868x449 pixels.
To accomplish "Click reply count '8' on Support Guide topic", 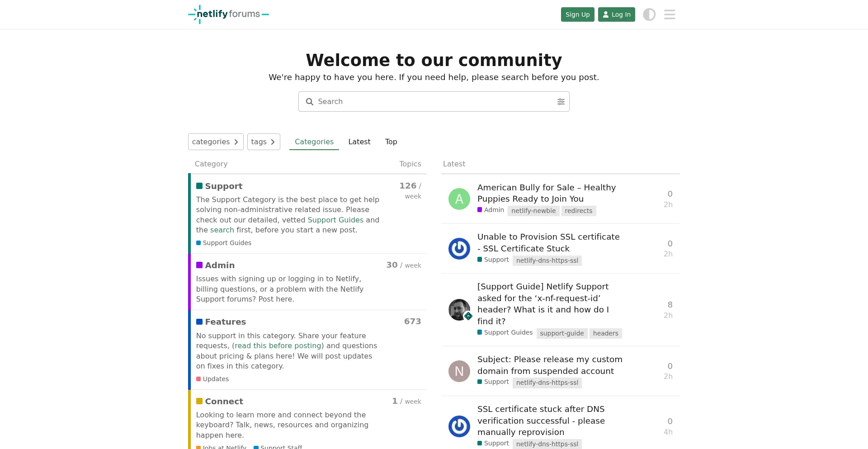I will tap(670, 305).
